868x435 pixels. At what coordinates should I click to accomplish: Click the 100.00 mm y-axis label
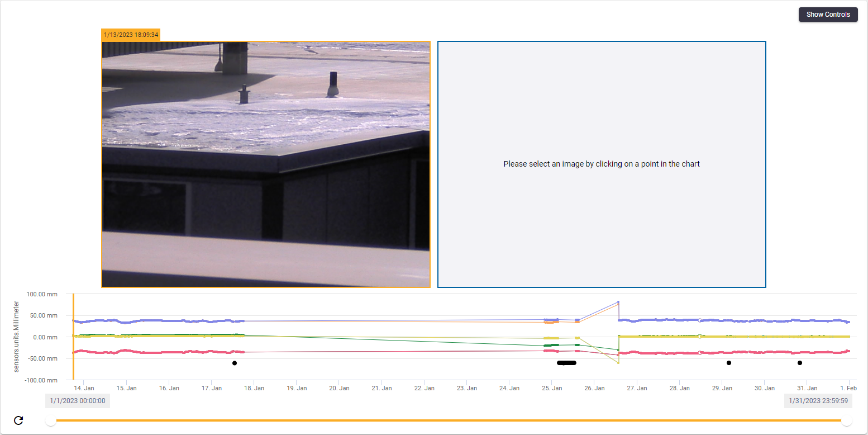(42, 294)
